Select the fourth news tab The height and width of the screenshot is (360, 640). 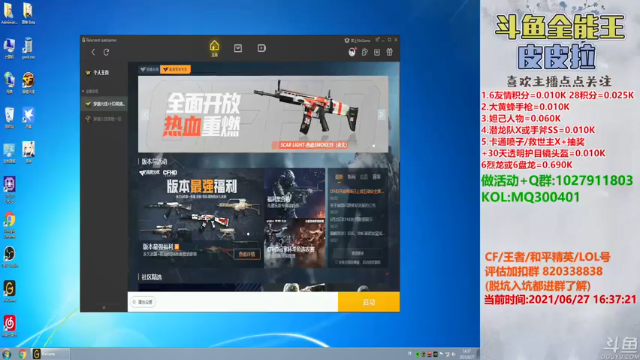[x=376, y=177]
